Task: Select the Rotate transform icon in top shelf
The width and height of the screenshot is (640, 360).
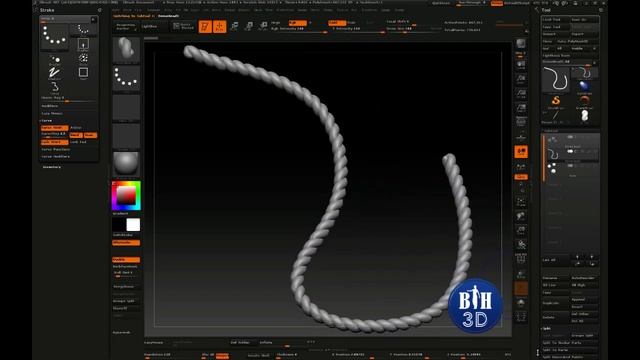Action: (x=263, y=27)
